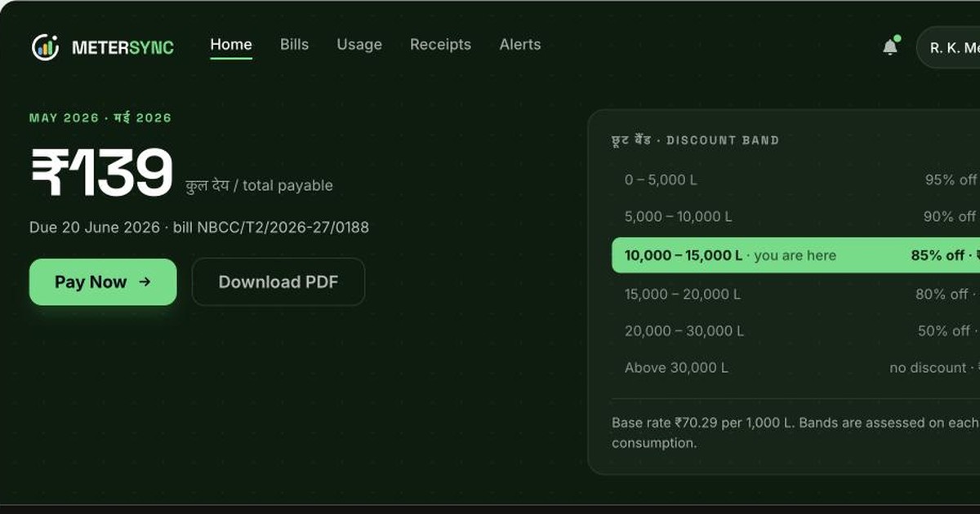This screenshot has height=514, width=980.
Task: Switch to the Usage tab
Action: pos(359,45)
